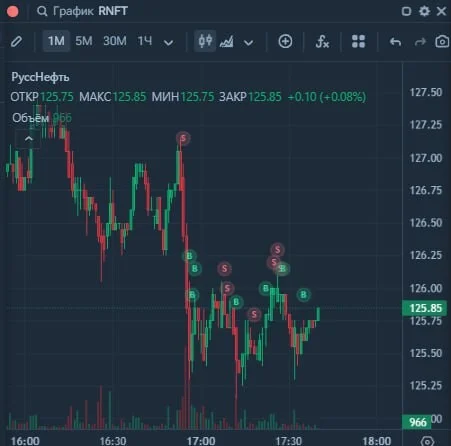The width and height of the screenshot is (451, 446).
Task: Expand the chart type dropdown arrow
Action: [x=248, y=43]
